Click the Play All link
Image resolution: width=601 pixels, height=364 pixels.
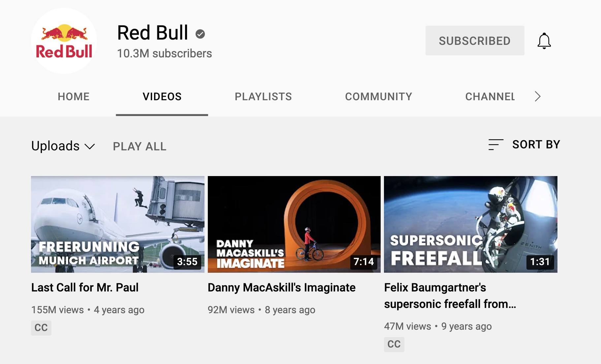click(x=140, y=146)
